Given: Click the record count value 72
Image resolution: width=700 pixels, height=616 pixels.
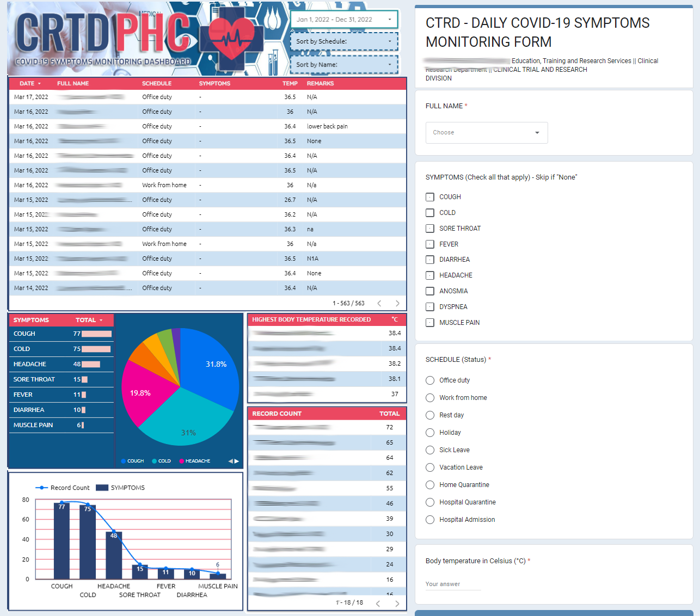Looking at the screenshot, I should click(390, 427).
